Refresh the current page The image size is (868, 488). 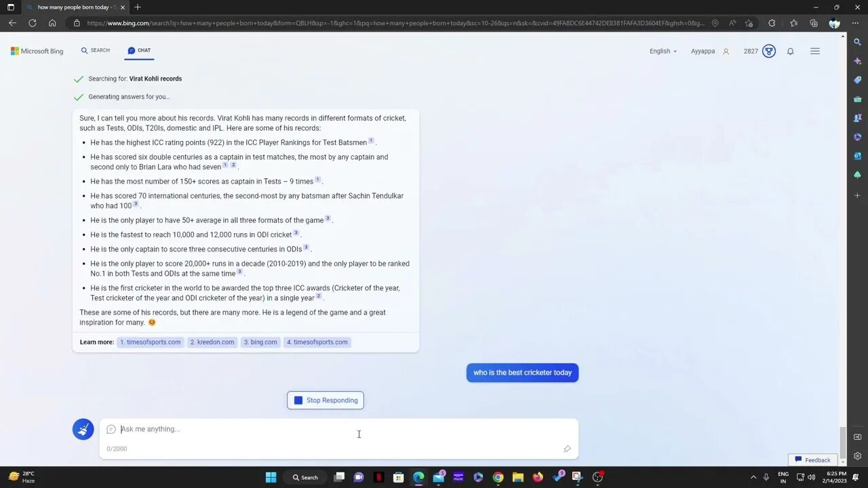point(32,23)
